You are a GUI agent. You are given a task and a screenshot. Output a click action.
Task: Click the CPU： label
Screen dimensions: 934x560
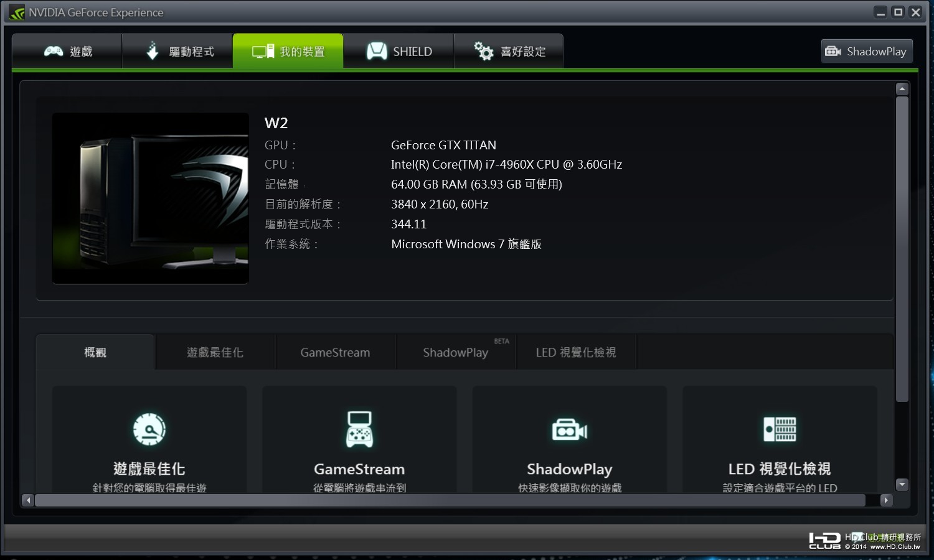click(x=280, y=164)
